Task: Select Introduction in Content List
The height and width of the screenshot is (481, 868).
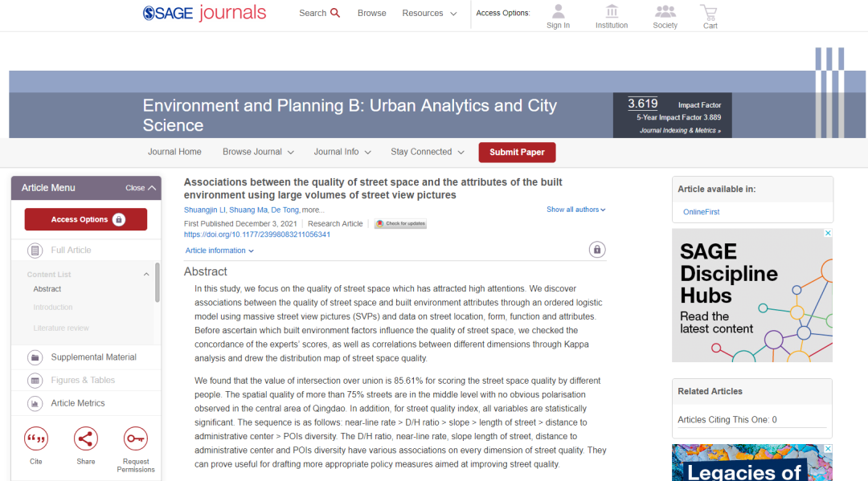Action: (x=52, y=308)
